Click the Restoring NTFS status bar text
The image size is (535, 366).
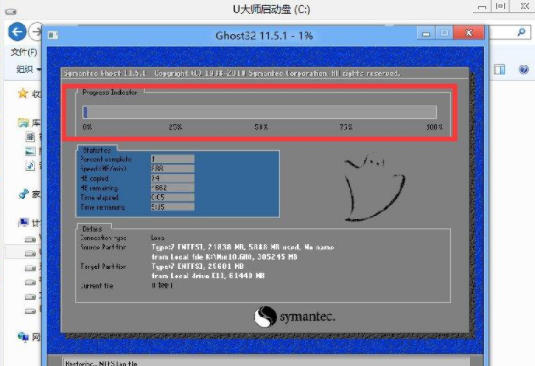point(101,363)
